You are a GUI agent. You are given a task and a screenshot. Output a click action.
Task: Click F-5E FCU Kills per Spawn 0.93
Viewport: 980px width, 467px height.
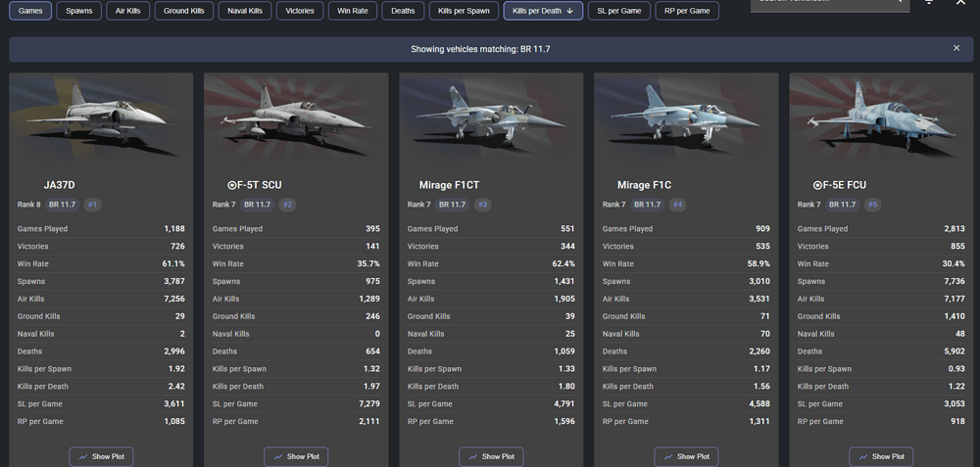(x=956, y=368)
